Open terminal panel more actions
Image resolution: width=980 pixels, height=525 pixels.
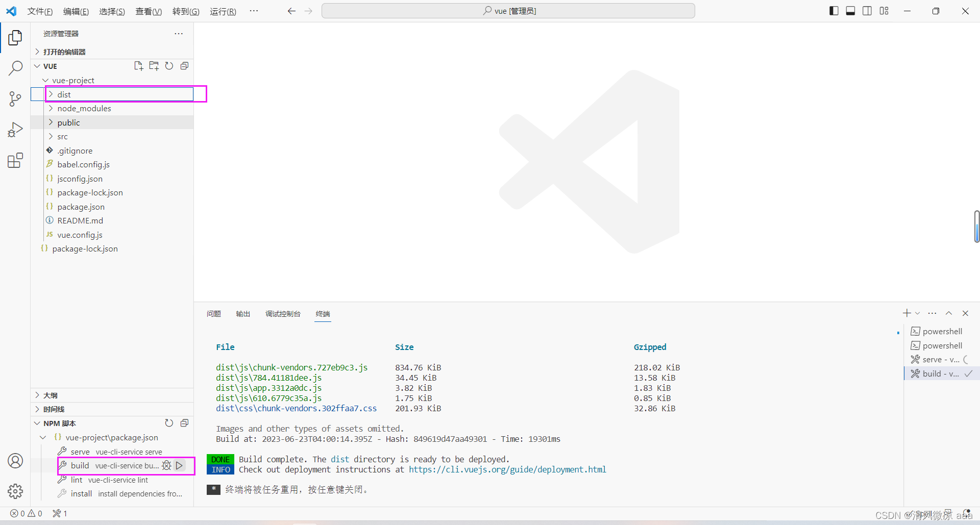coord(932,313)
